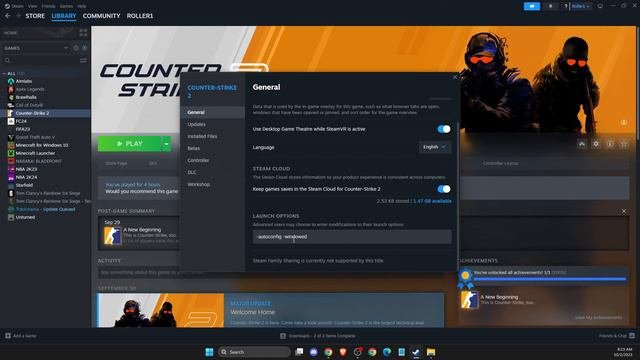The width and height of the screenshot is (640, 360).
Task: Collapse the All games category
Action: coord(4,73)
